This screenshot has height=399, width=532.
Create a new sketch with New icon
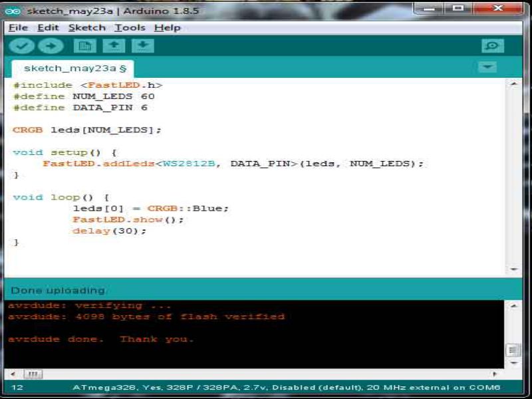tap(85, 46)
